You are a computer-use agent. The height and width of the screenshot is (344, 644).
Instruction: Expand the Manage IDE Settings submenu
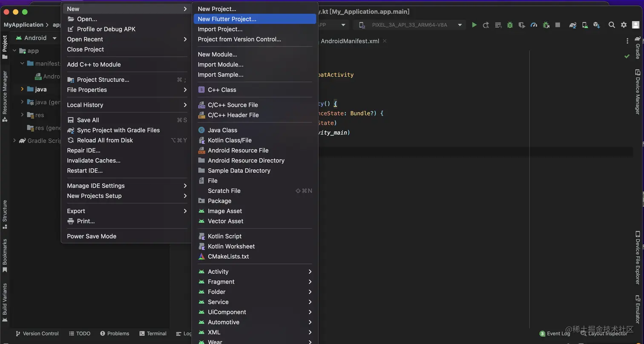[x=127, y=186]
